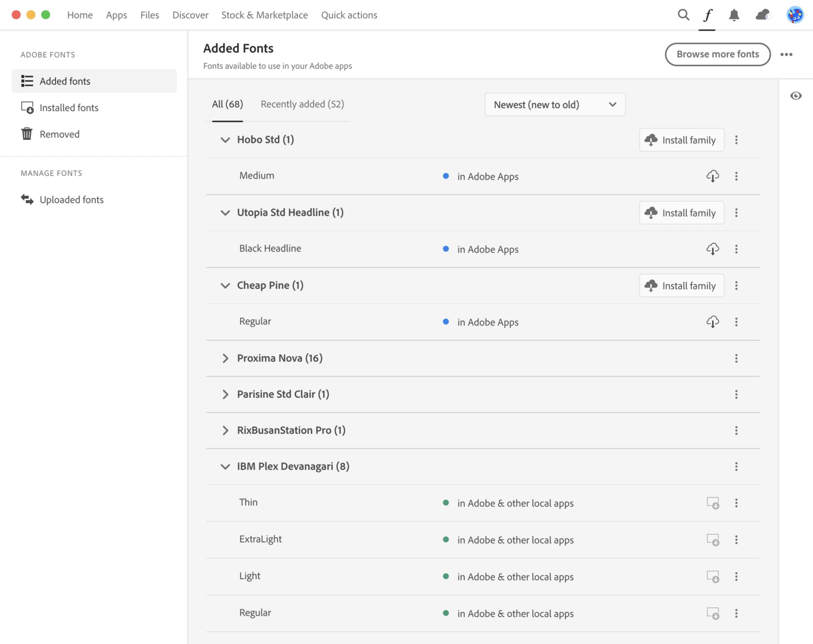Click Install family for Utopia Std Headline
Image resolution: width=813 pixels, height=644 pixels.
tap(680, 213)
